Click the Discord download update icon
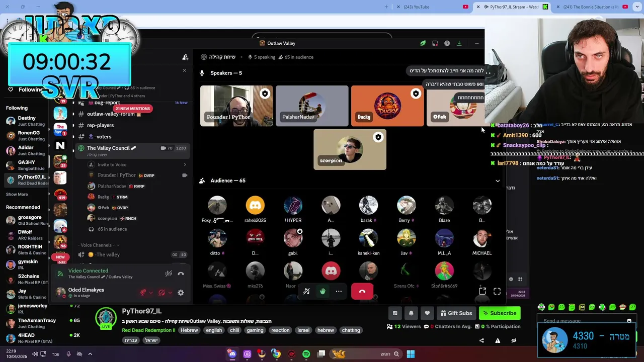Screen dimensions: 644x362 [x=459, y=43]
